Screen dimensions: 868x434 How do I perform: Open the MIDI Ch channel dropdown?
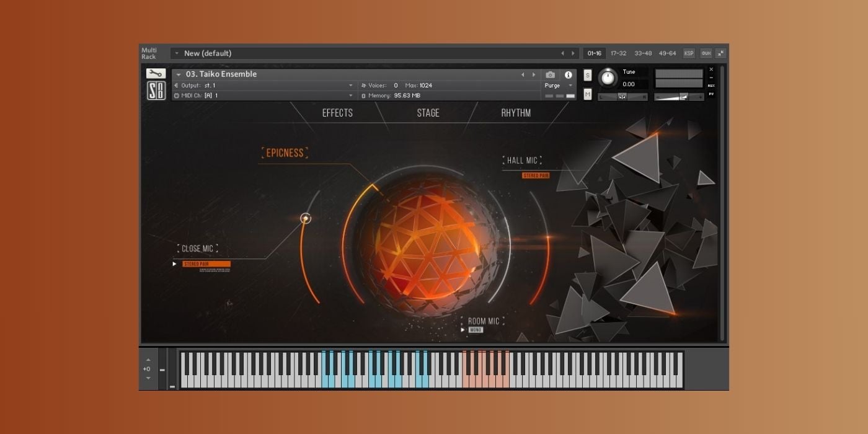[351, 95]
